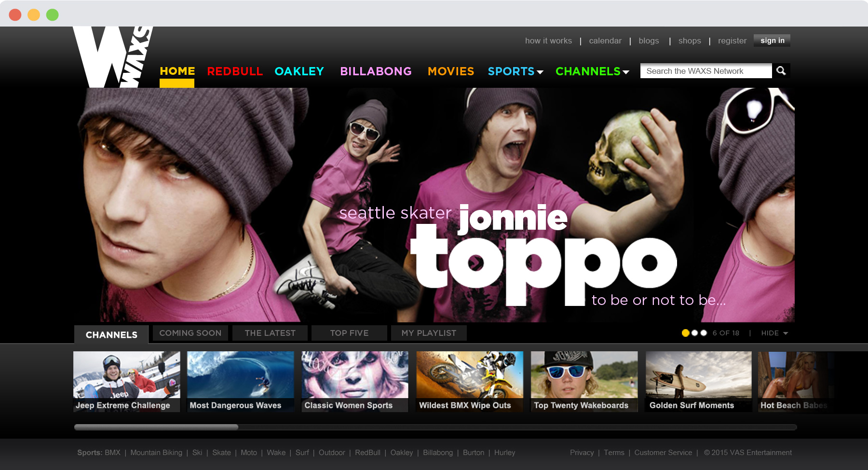868x470 pixels.
Task: Open Wake footer link
Action: [276, 453]
